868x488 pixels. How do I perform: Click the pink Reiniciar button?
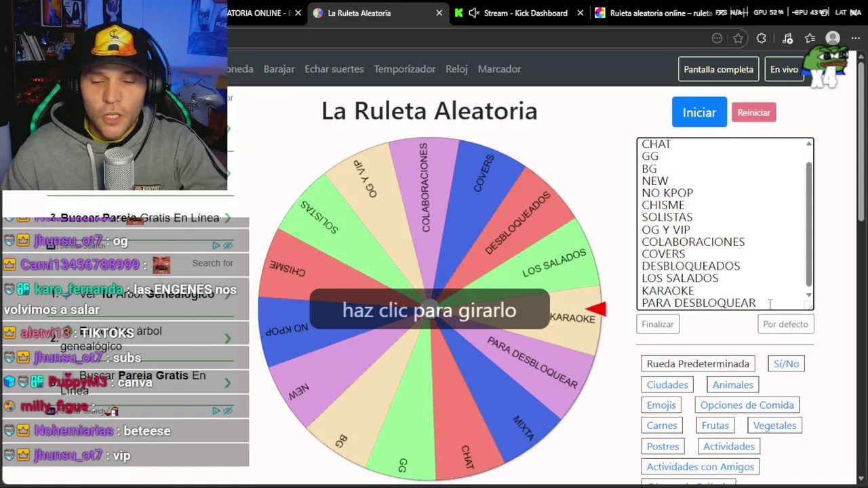click(x=753, y=113)
